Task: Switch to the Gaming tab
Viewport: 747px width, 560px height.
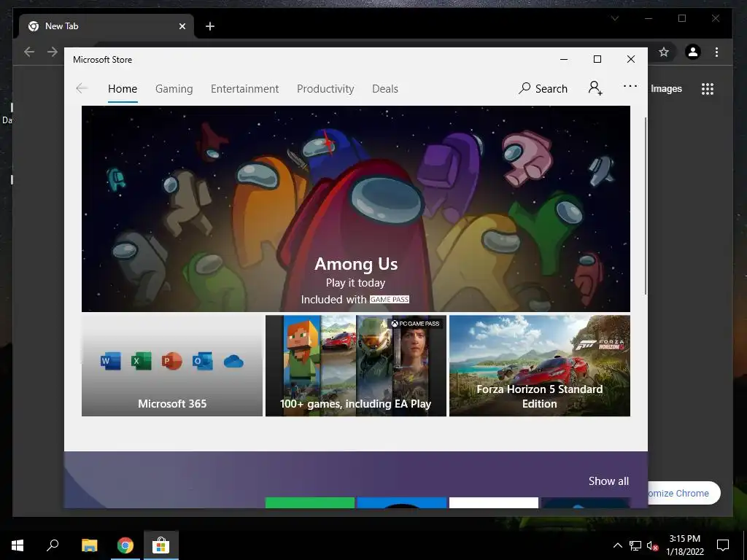Action: coord(174,88)
